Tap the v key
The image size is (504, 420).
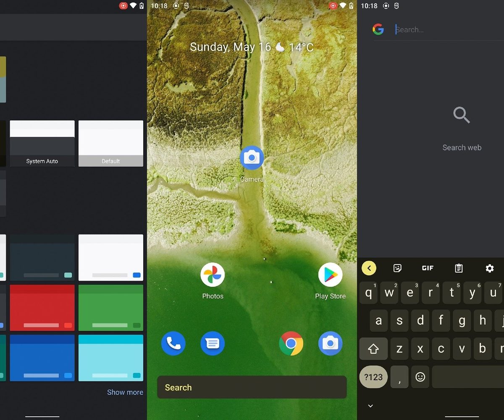462,349
